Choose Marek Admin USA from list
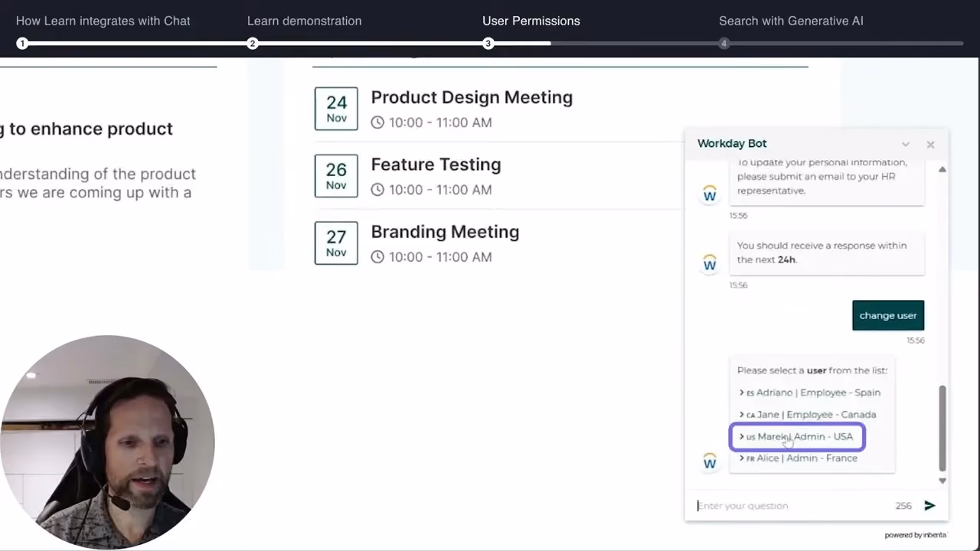980x551 pixels. click(x=797, y=436)
